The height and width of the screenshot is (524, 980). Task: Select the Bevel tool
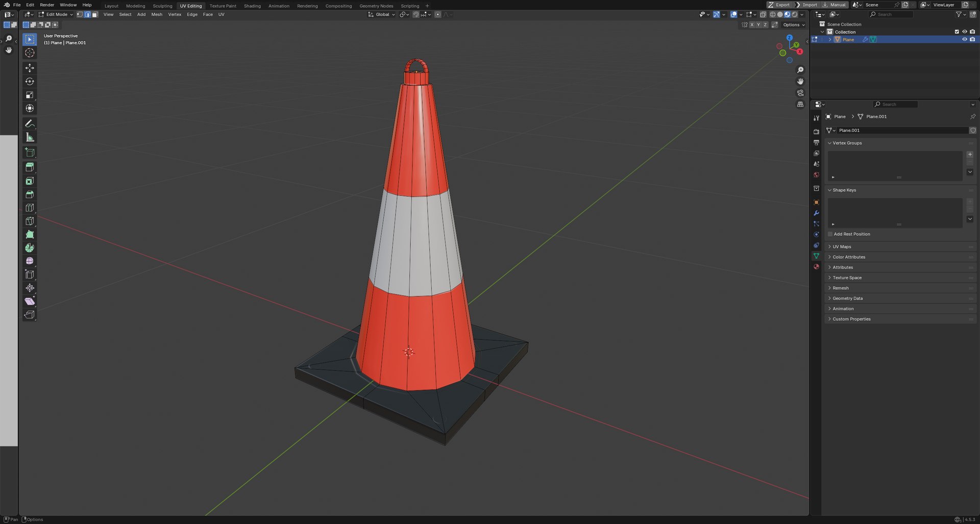click(x=30, y=194)
